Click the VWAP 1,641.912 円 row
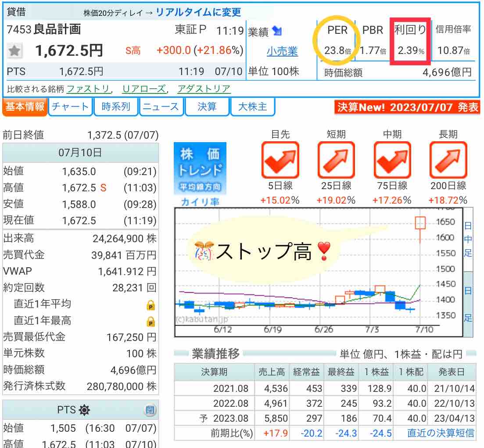 (81, 271)
